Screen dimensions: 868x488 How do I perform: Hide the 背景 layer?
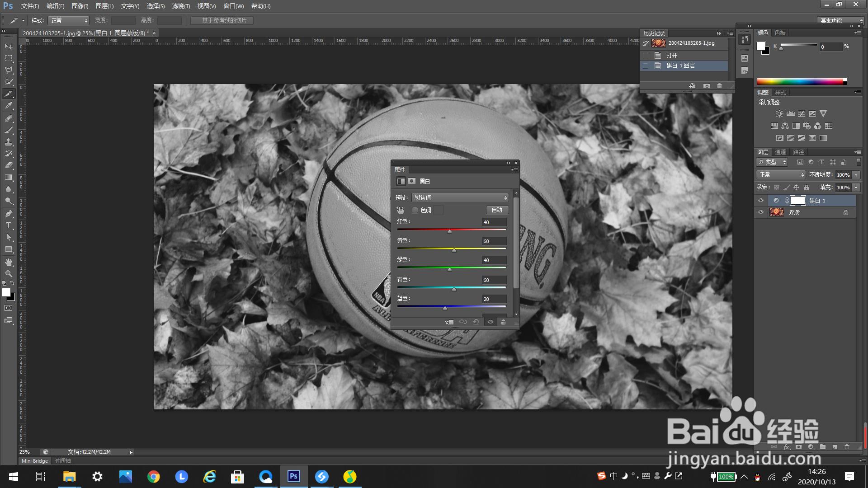(761, 212)
